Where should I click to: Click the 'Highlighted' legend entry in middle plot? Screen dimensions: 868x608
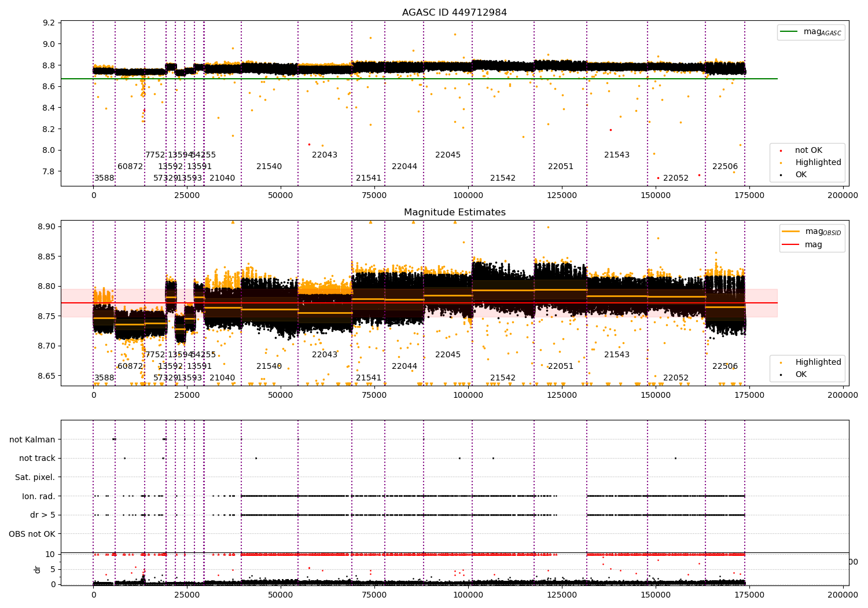click(818, 362)
